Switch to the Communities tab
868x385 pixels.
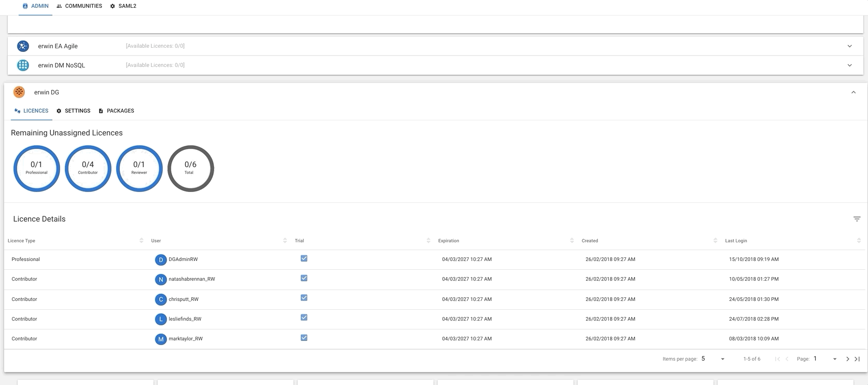coord(79,6)
